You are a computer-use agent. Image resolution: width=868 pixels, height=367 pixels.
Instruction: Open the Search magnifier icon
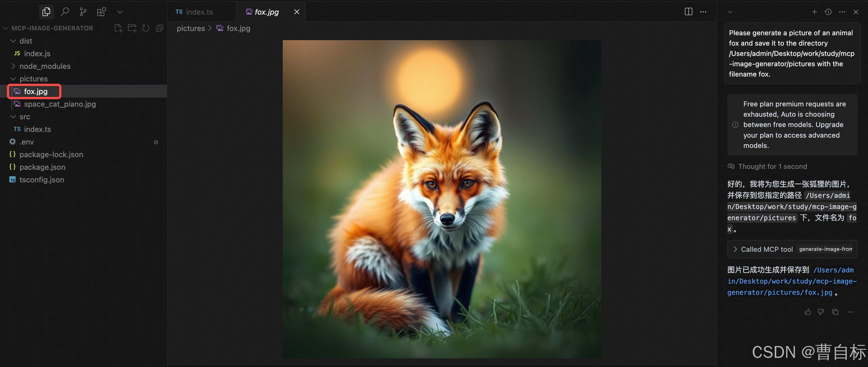(x=65, y=12)
